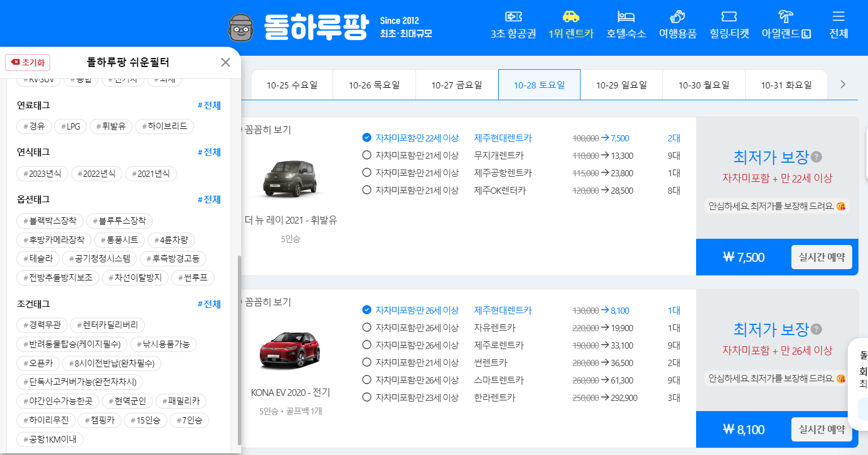Filter by the #경유 fuel tag
The height and width of the screenshot is (455, 868).
pyautogui.click(x=34, y=126)
